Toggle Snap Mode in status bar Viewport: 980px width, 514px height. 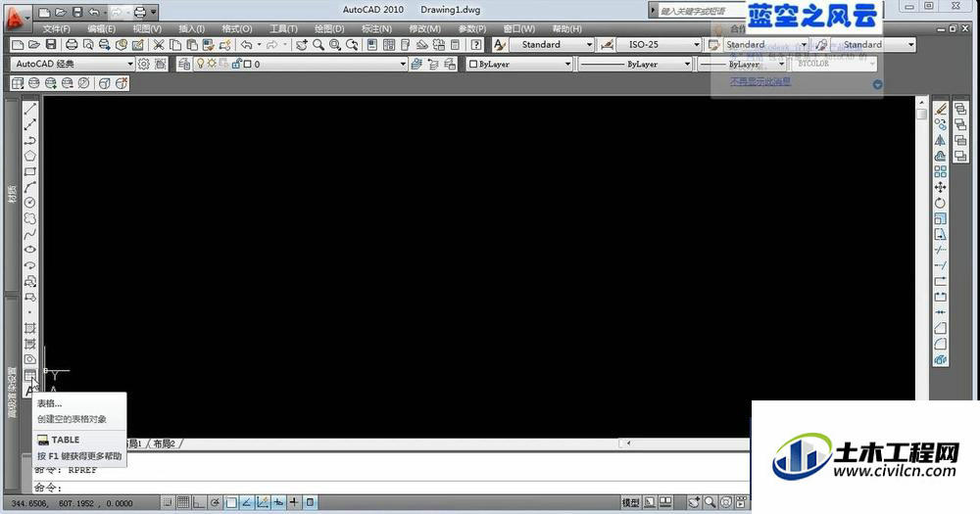[167, 502]
